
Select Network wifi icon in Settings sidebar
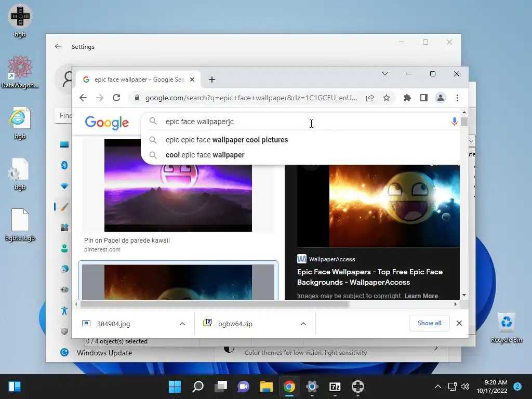click(64, 186)
